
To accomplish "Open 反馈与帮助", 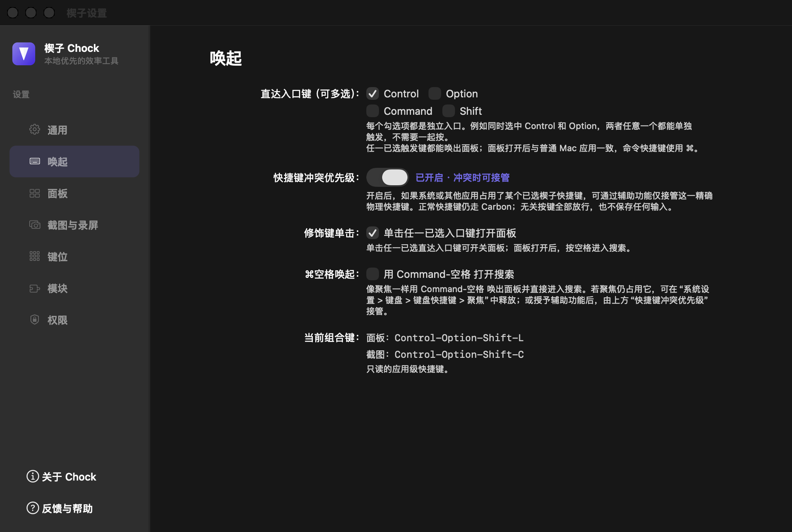I will tap(59, 508).
